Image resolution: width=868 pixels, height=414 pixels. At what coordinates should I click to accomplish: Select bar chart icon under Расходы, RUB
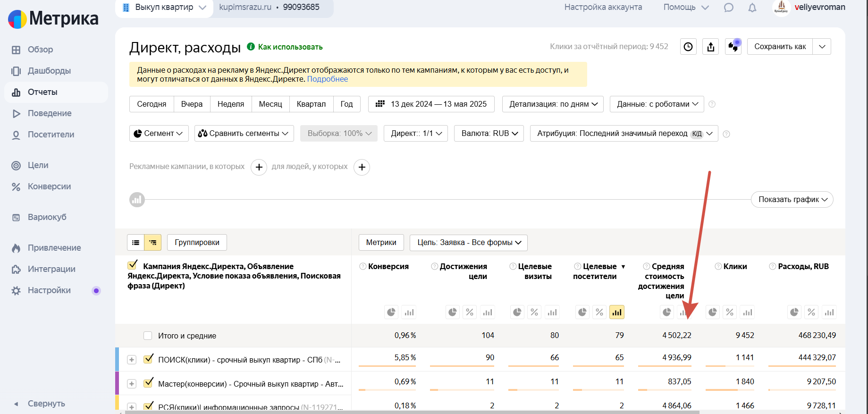tap(829, 312)
